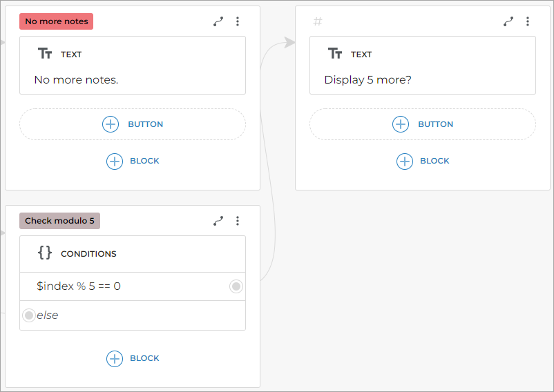
Task: Click the Check modulo 5 title tag
Action: tap(59, 221)
